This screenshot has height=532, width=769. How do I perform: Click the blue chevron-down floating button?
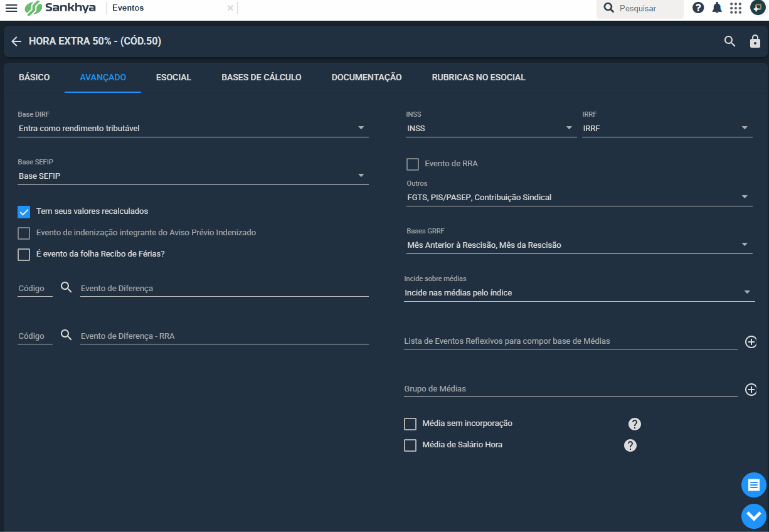click(x=754, y=516)
